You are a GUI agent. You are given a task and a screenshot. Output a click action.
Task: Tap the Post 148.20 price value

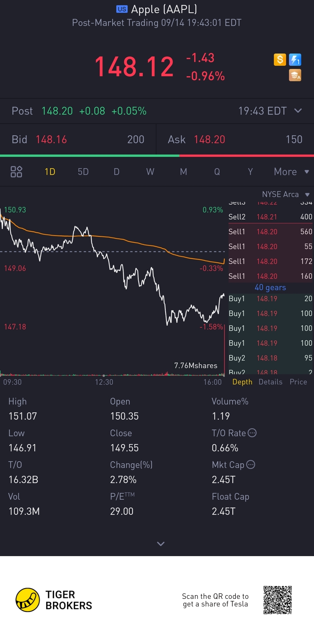tap(57, 111)
